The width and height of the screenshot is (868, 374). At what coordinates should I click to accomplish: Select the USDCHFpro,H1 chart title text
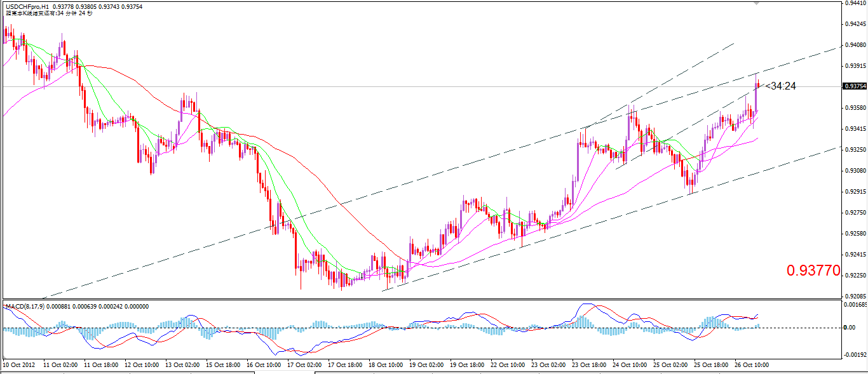[27, 6]
